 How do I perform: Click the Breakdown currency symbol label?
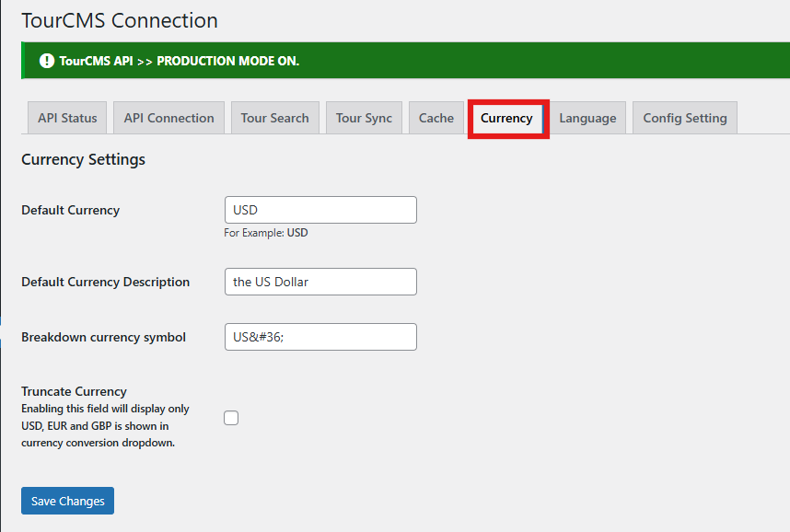click(x=103, y=337)
